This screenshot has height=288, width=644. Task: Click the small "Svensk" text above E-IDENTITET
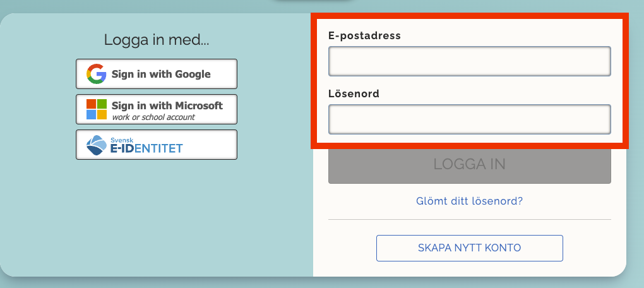pos(120,139)
